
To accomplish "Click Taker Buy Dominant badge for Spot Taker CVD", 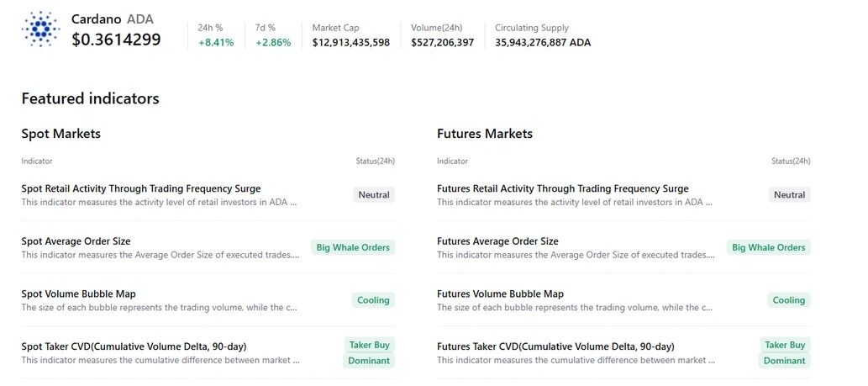I will [x=370, y=352].
